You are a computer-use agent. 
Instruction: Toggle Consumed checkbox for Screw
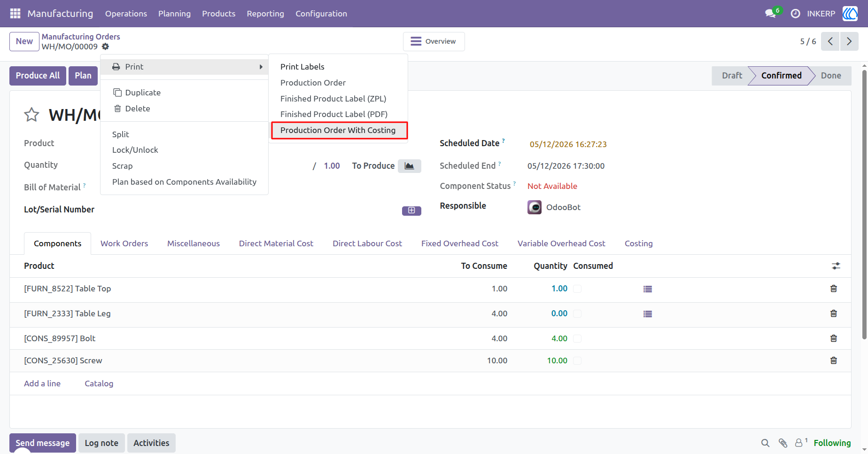tap(577, 360)
